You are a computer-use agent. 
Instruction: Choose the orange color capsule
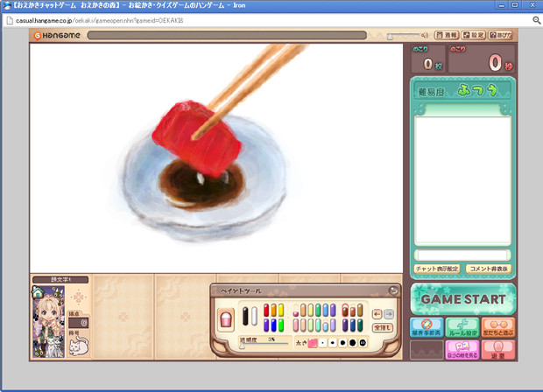click(x=273, y=310)
